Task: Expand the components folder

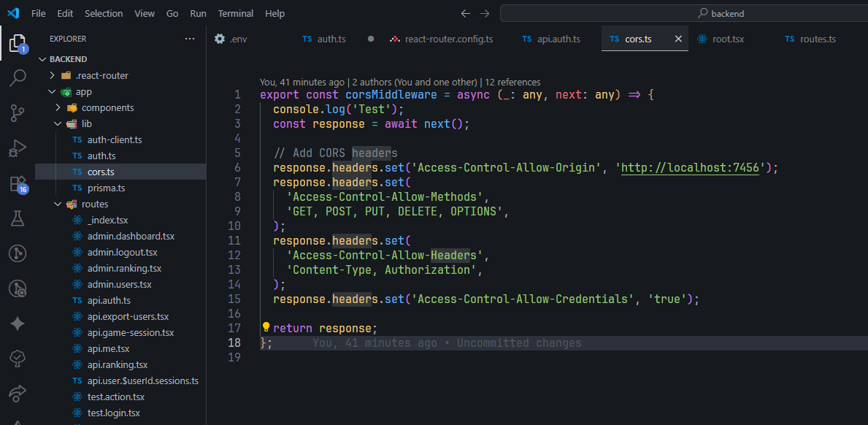Action: (x=58, y=107)
